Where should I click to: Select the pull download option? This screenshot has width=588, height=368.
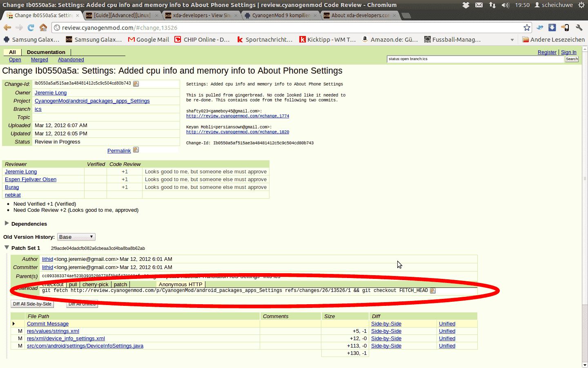pos(73,285)
